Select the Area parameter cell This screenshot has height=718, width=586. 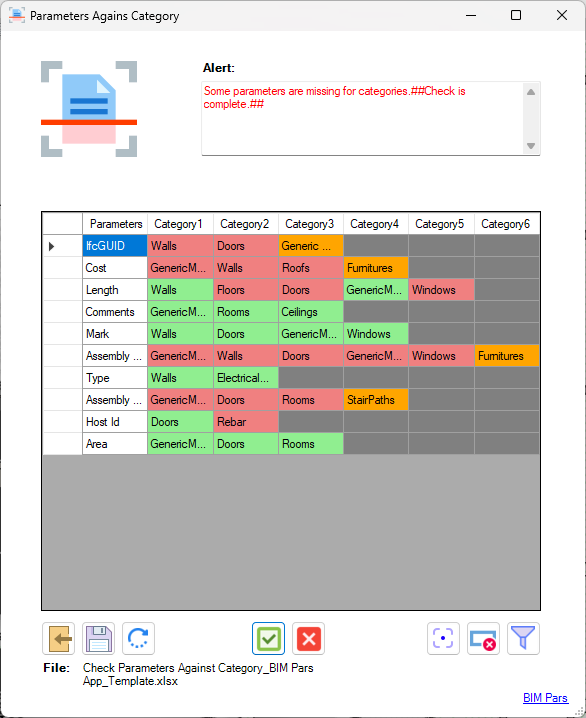point(115,444)
